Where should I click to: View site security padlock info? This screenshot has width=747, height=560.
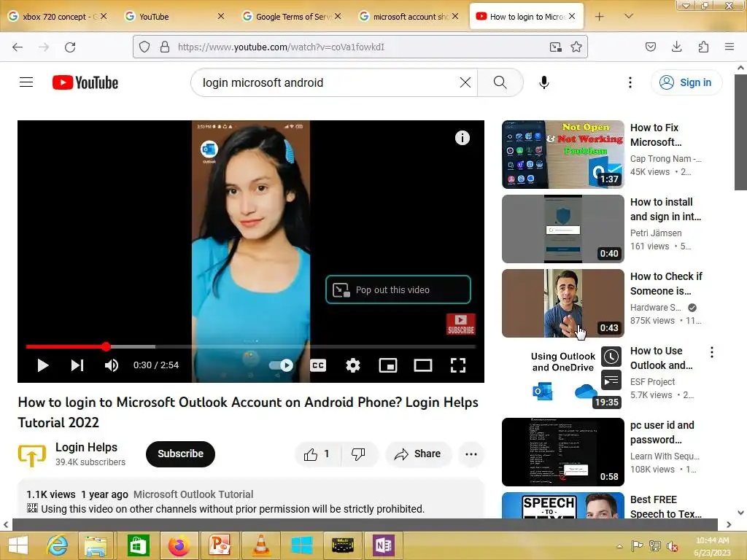click(x=165, y=47)
